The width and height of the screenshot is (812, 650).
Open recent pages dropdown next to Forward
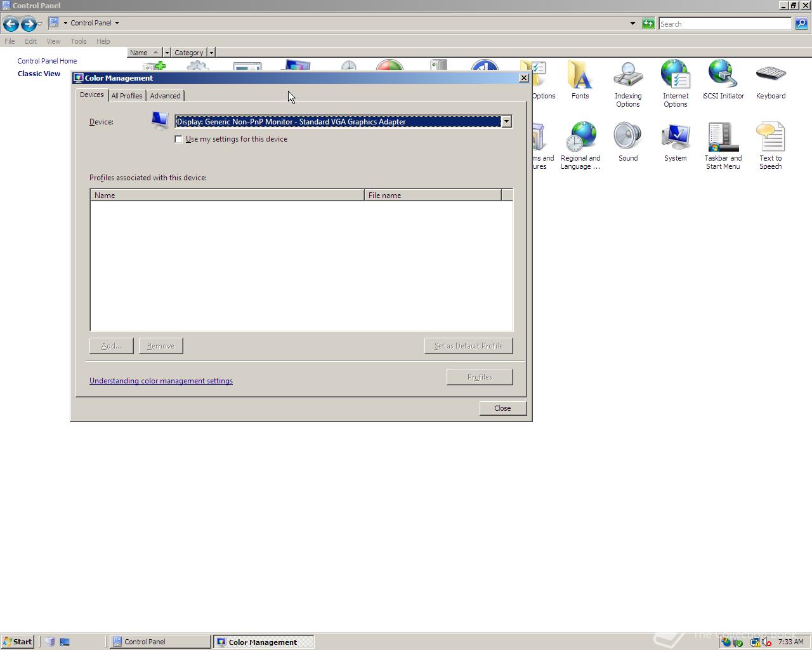click(40, 24)
